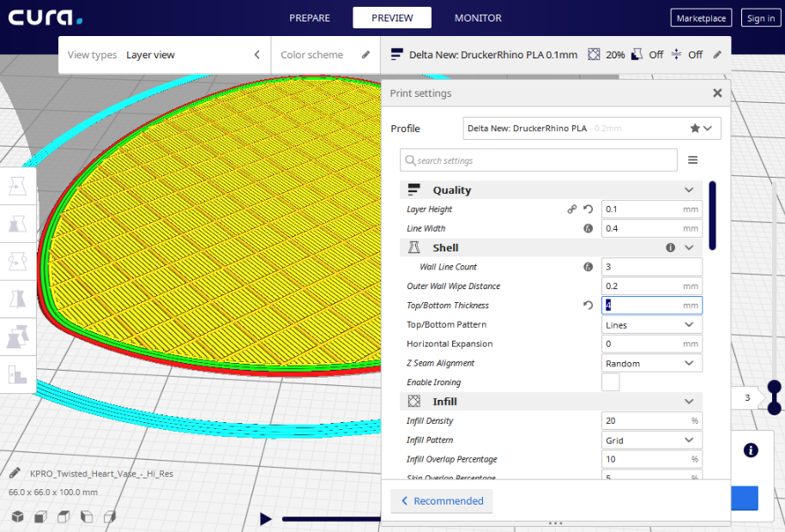Image resolution: width=785 pixels, height=532 pixels.
Task: Select the Rotate tool in left toolbar
Action: tap(17, 262)
